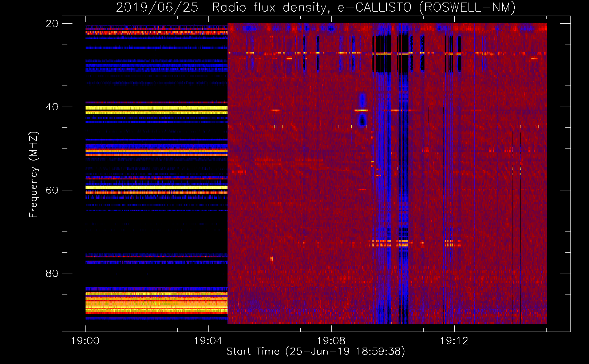Click the 2019/06/25 date in the title
This screenshot has width=589, height=364.
(157, 7)
